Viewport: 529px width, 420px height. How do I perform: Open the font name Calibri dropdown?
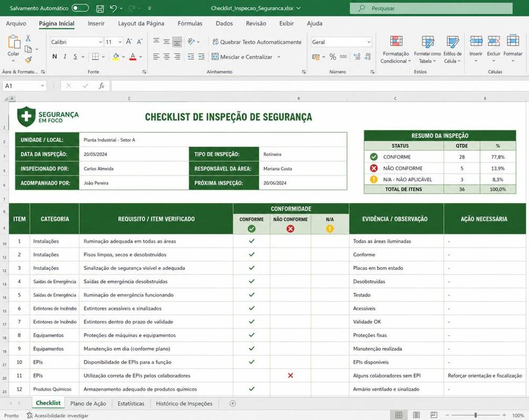(100, 42)
